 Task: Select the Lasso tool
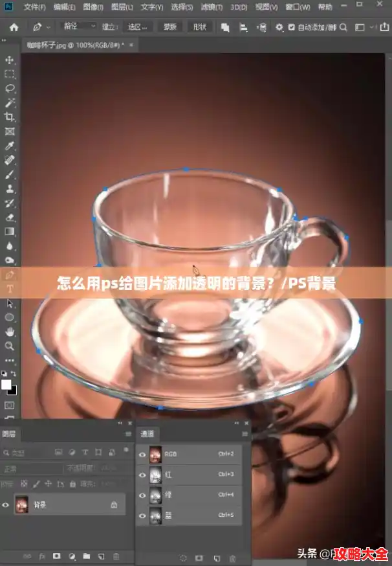[10, 89]
